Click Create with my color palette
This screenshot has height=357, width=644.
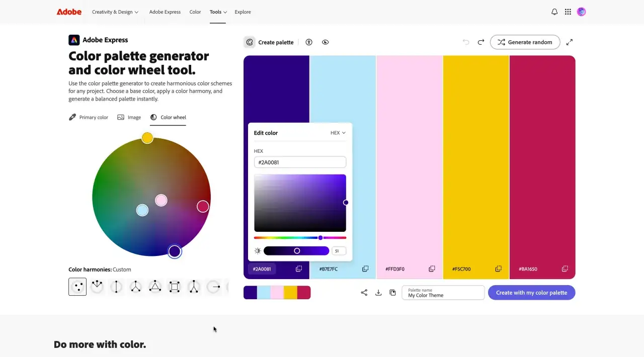coord(531,293)
